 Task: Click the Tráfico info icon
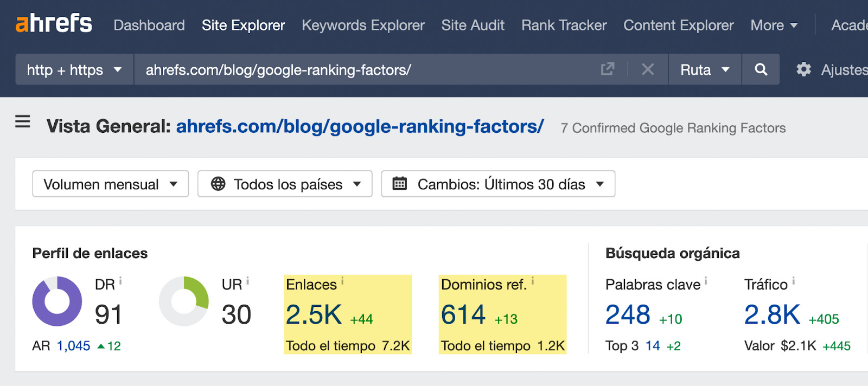793,281
